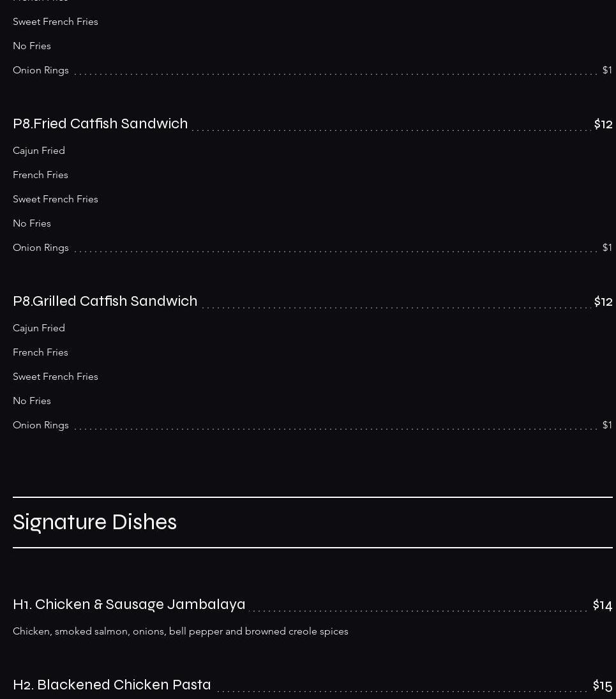The image size is (616, 699).
Task: Click the $12 price of Grilled Catfish Sandwich
Action: tap(603, 301)
